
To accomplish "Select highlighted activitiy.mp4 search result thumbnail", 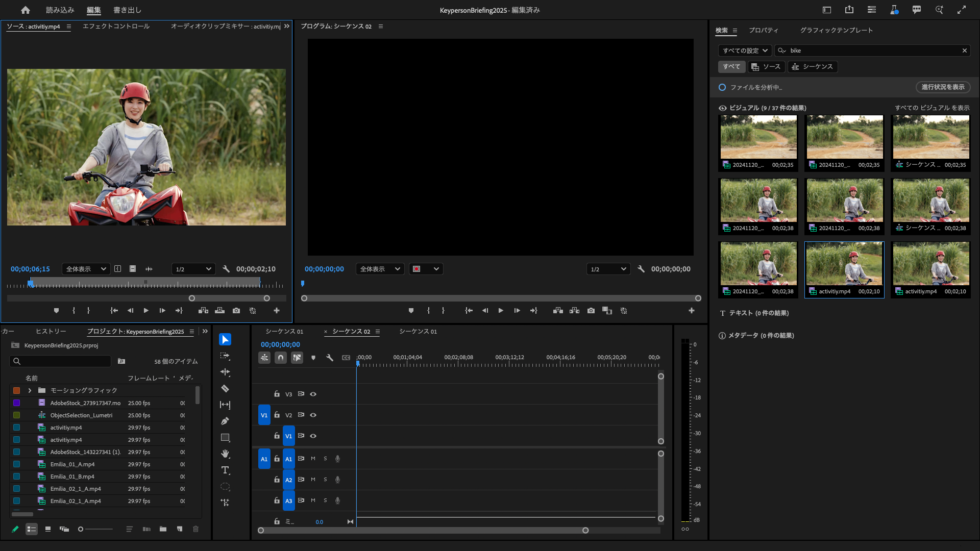I will tap(844, 264).
